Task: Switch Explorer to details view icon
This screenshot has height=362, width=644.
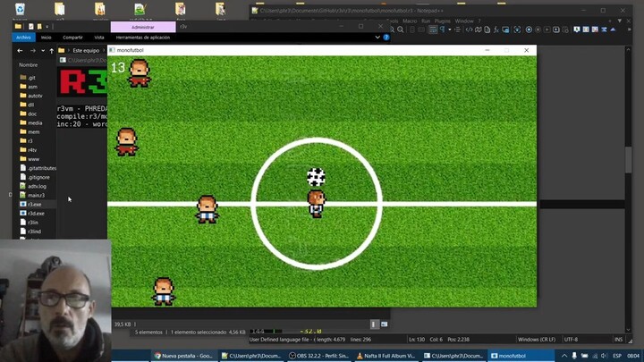Action: tap(373, 324)
